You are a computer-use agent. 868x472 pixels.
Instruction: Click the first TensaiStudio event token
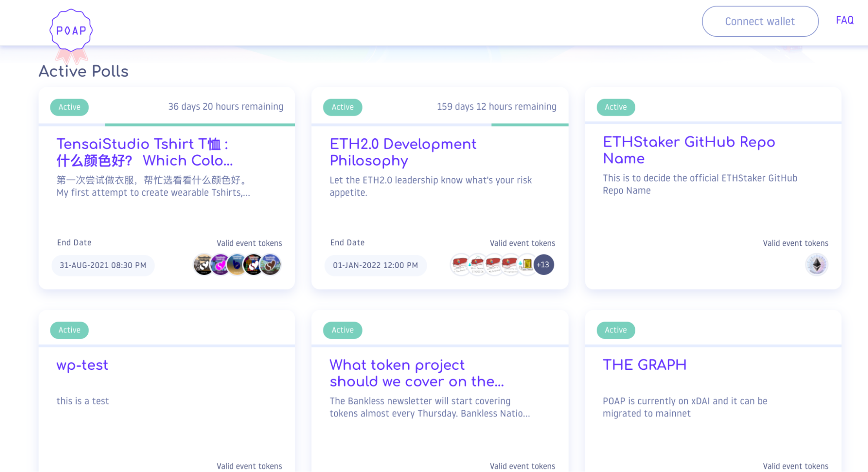pos(203,265)
